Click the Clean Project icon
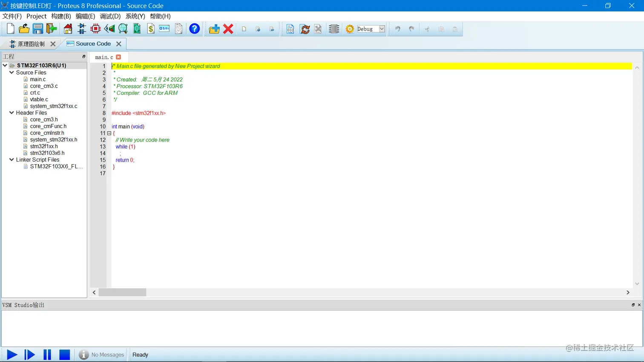Image resolution: width=644 pixels, height=362 pixels. point(318,29)
